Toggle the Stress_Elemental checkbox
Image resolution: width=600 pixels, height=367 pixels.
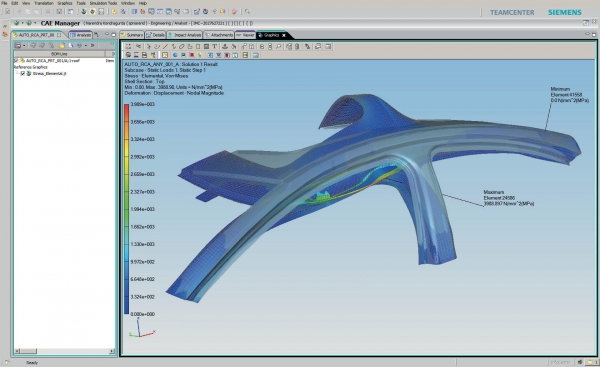(23, 73)
